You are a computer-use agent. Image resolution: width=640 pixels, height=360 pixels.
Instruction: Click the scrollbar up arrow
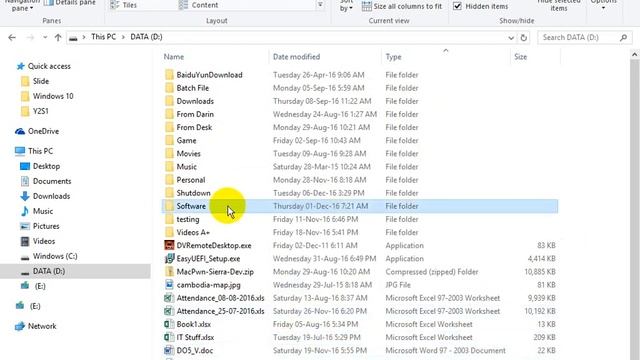(x=635, y=54)
